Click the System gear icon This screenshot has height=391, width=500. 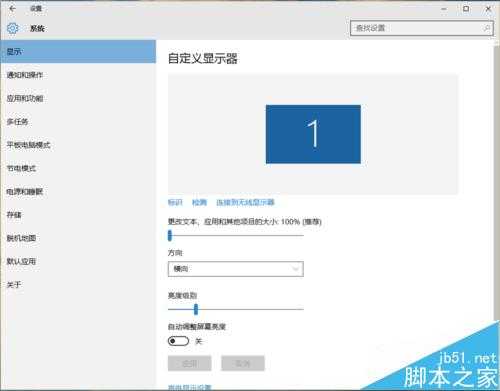pyautogui.click(x=13, y=28)
